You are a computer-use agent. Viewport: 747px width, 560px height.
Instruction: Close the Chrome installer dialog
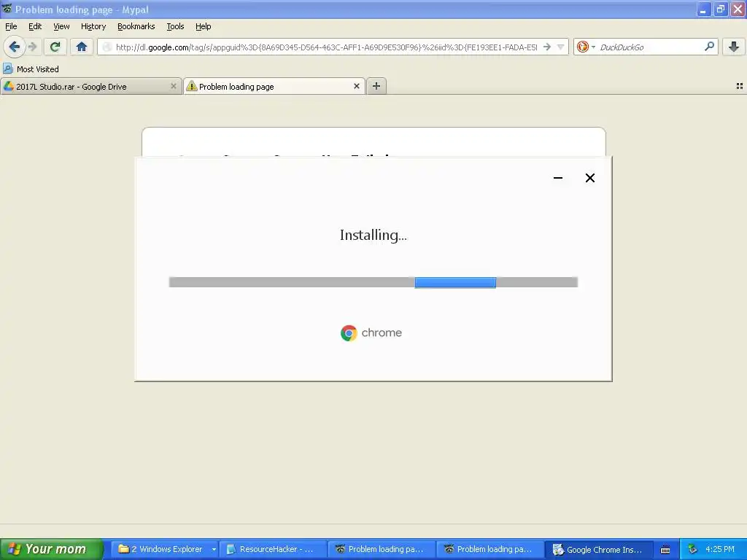pyautogui.click(x=589, y=178)
